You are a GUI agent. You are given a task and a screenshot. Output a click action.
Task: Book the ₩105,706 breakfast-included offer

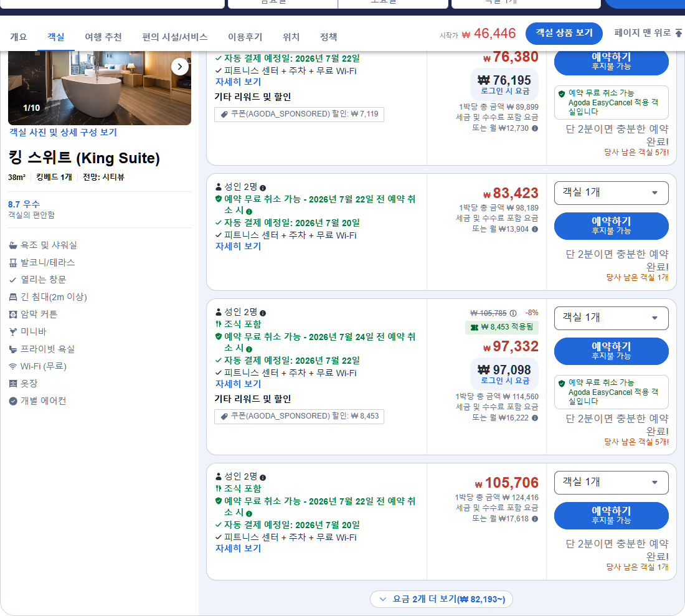tap(611, 516)
